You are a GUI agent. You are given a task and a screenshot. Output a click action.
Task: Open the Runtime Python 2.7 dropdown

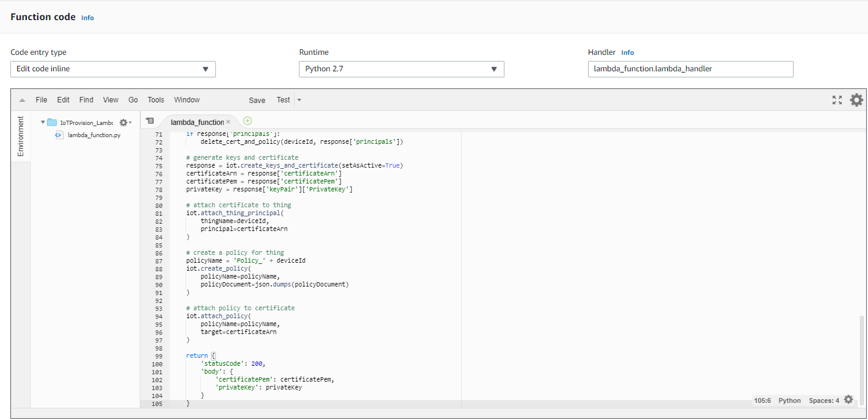[401, 69]
